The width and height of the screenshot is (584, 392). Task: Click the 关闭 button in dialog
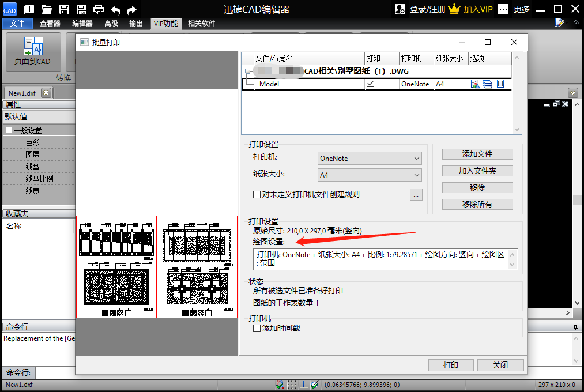tap(500, 365)
